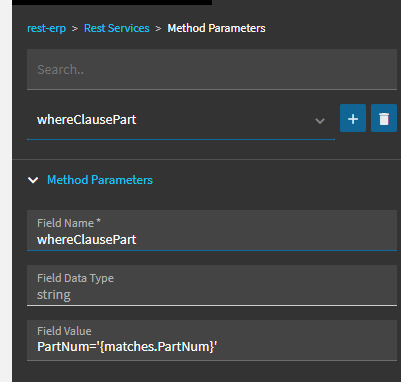Delete the whereClausePart parameter using trash icon
The width and height of the screenshot is (401, 382).
click(384, 118)
